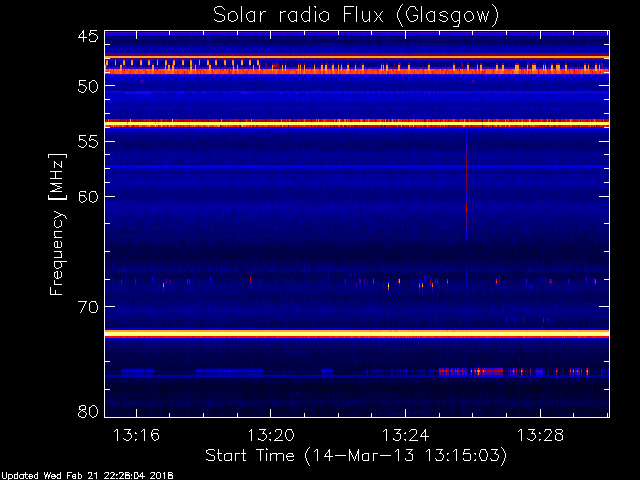Screen dimensions: 640x480
Task: Click the 13:20 time tick label
Action: point(271,435)
